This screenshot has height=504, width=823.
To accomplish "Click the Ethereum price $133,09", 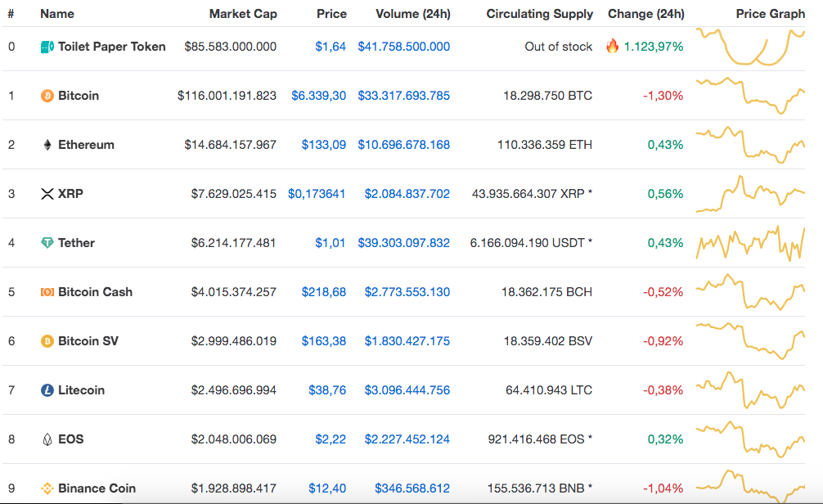I will (324, 145).
